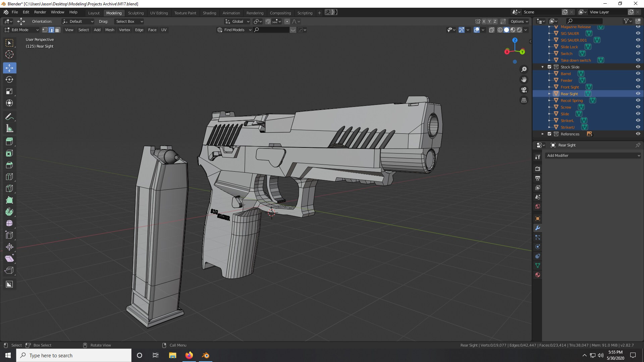
Task: Toggle proportional editing
Action: (287, 21)
